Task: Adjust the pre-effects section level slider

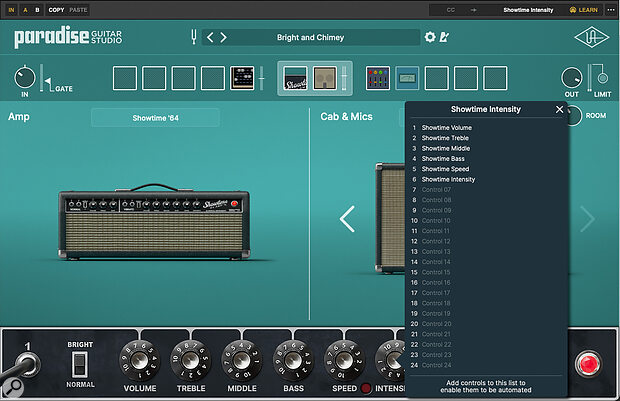Action: pos(261,78)
